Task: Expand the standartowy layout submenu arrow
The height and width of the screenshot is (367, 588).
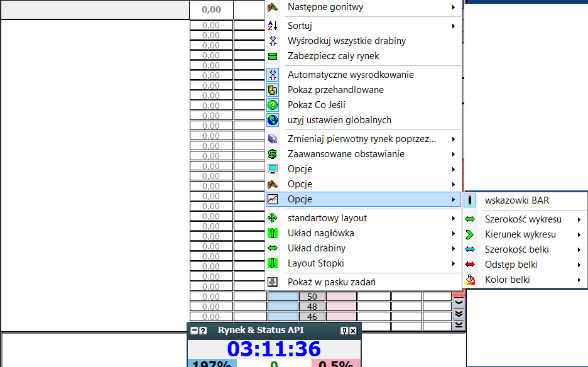Action: pyautogui.click(x=454, y=219)
